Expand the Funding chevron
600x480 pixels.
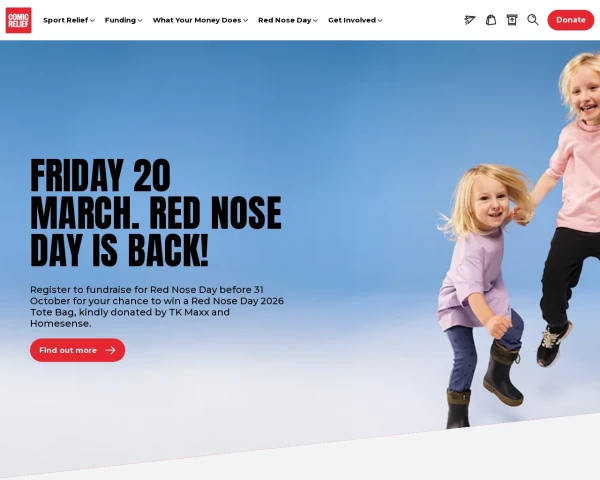140,21
